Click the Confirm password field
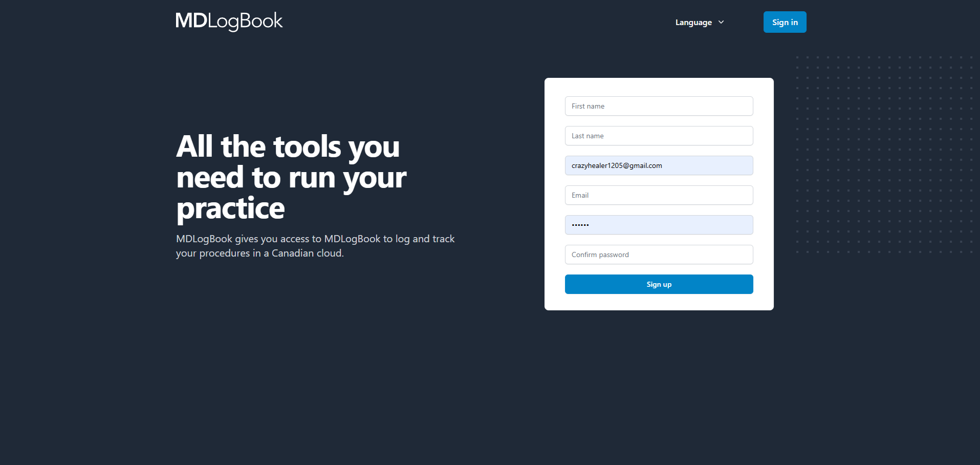Screen dimensions: 980x465 [659, 255]
